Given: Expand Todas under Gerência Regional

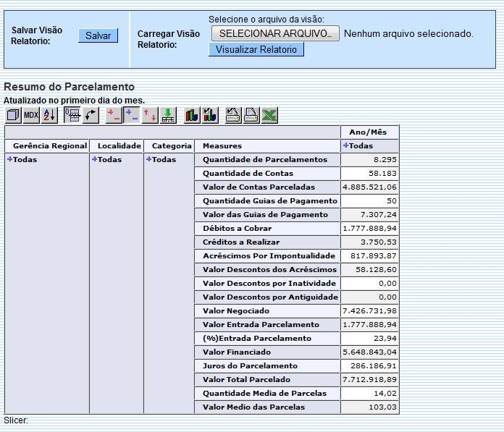Looking at the screenshot, I should (10, 159).
